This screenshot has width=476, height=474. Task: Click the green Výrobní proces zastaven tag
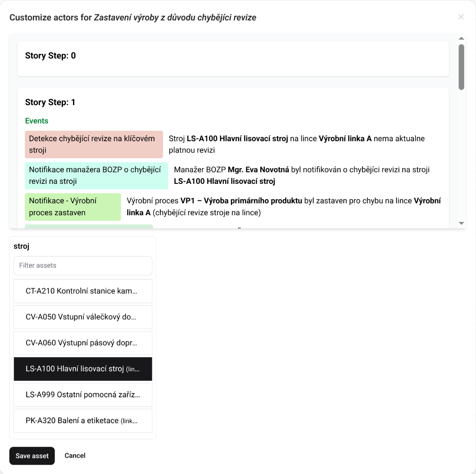coord(73,207)
